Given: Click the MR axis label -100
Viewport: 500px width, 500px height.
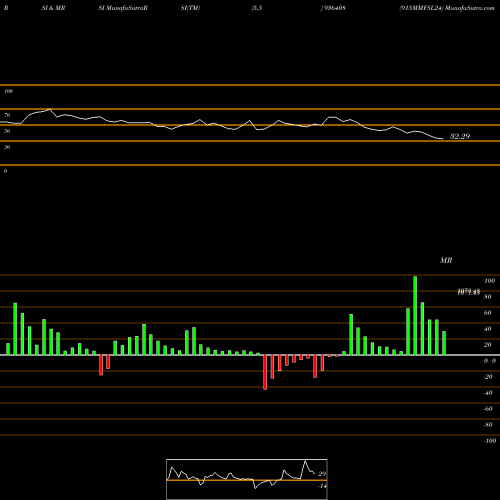Looking at the screenshot, I should [490, 441].
